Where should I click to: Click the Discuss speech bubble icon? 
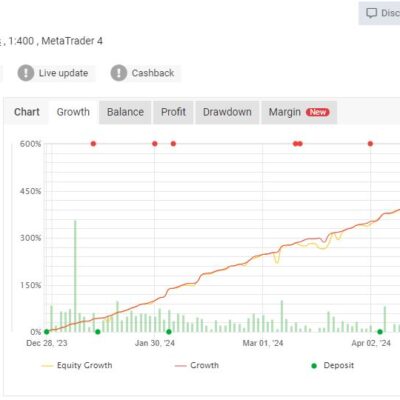tap(371, 13)
